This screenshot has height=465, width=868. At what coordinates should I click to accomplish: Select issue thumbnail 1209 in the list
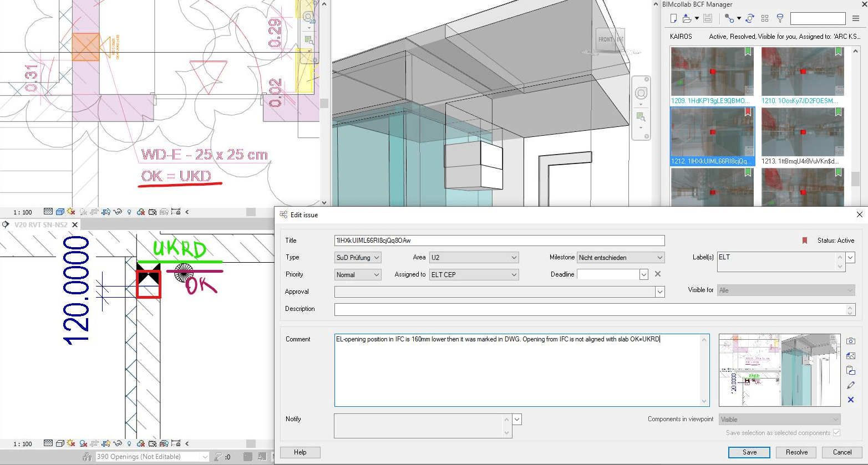tap(712, 72)
